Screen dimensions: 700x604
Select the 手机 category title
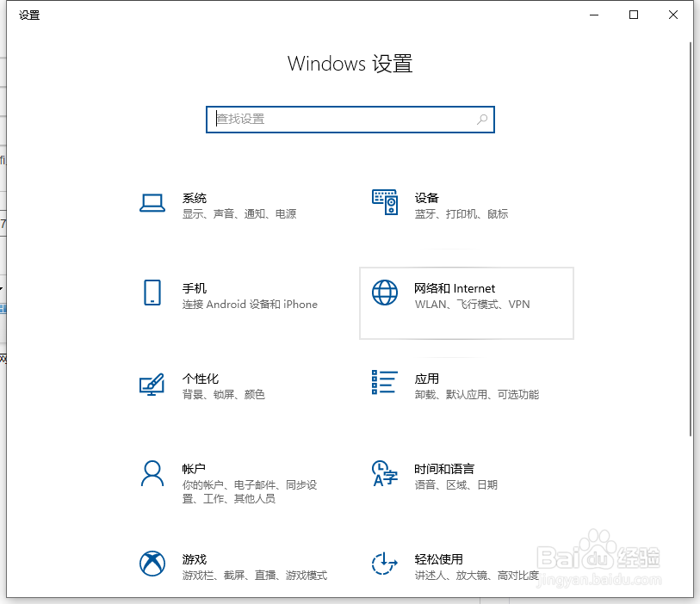pos(195,288)
